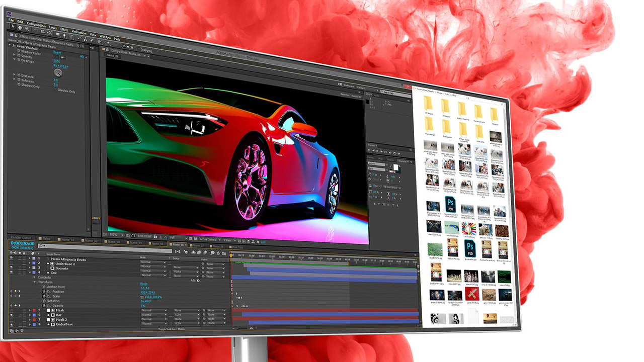Click the Direction value 0x+135.0°

[x=61, y=66]
